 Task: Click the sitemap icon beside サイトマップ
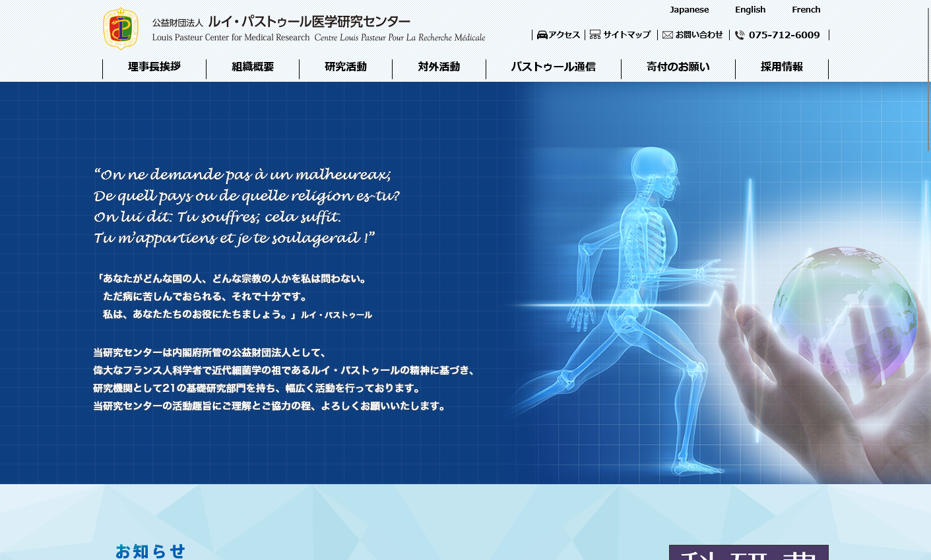pyautogui.click(x=595, y=35)
